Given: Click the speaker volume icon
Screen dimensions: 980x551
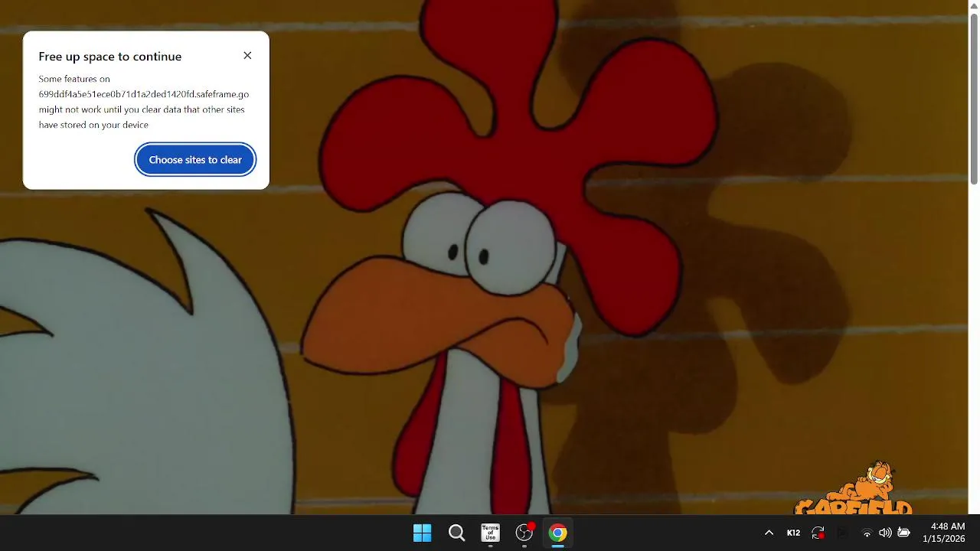Looking at the screenshot, I should coord(885,533).
